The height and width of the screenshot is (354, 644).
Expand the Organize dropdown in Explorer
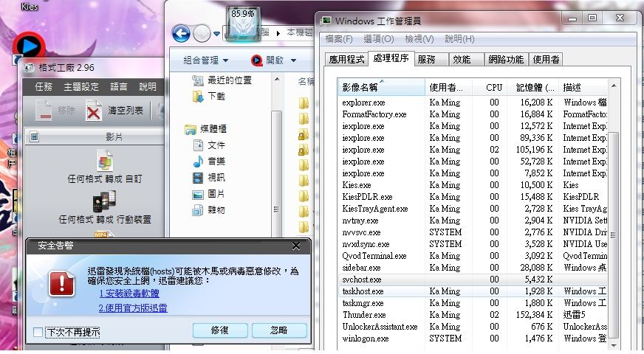(206, 60)
